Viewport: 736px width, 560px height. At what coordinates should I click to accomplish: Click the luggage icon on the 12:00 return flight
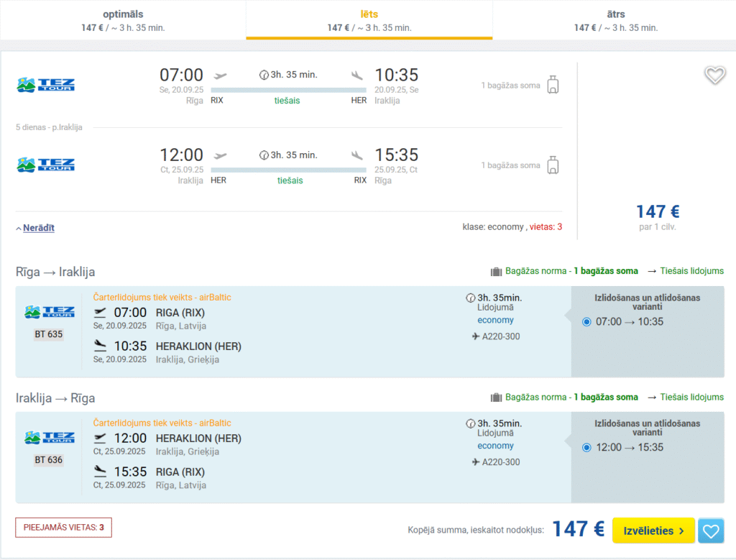(x=553, y=165)
